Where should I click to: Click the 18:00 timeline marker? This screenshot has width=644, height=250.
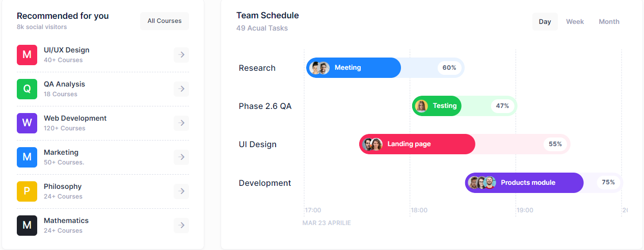click(419, 210)
